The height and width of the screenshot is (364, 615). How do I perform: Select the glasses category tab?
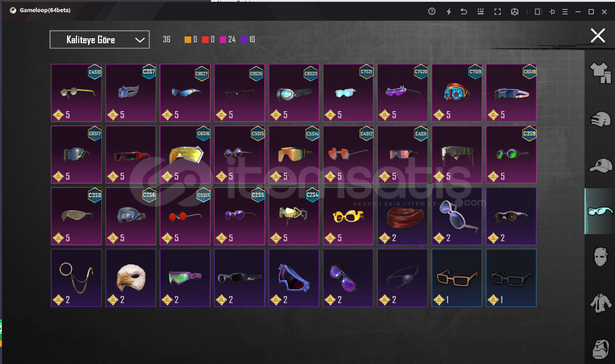600,211
